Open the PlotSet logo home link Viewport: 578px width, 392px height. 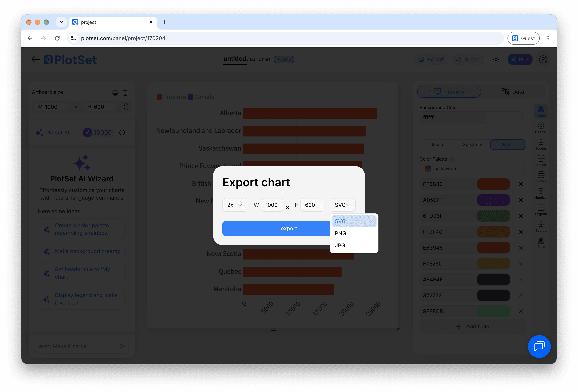pyautogui.click(x=70, y=60)
